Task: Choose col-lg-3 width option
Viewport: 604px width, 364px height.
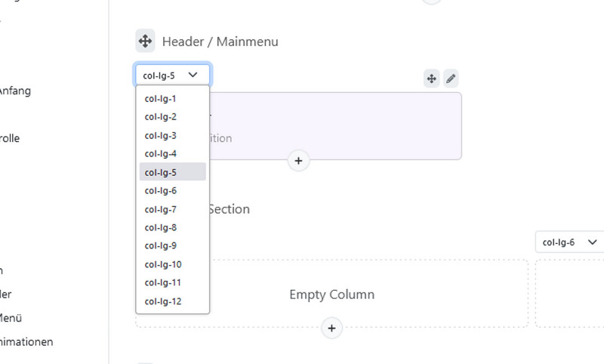Action: pyautogui.click(x=173, y=136)
